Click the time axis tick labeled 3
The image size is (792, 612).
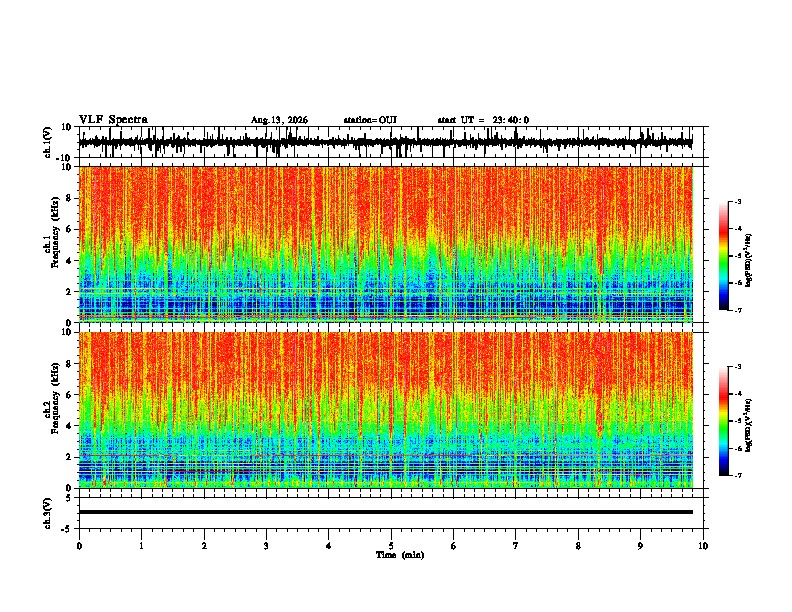[266, 546]
